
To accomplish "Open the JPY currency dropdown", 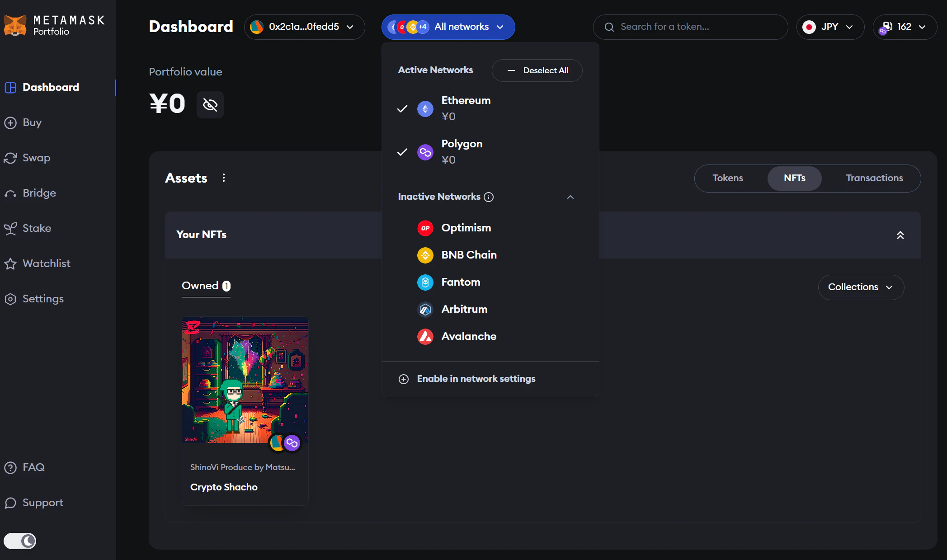I will pyautogui.click(x=830, y=27).
